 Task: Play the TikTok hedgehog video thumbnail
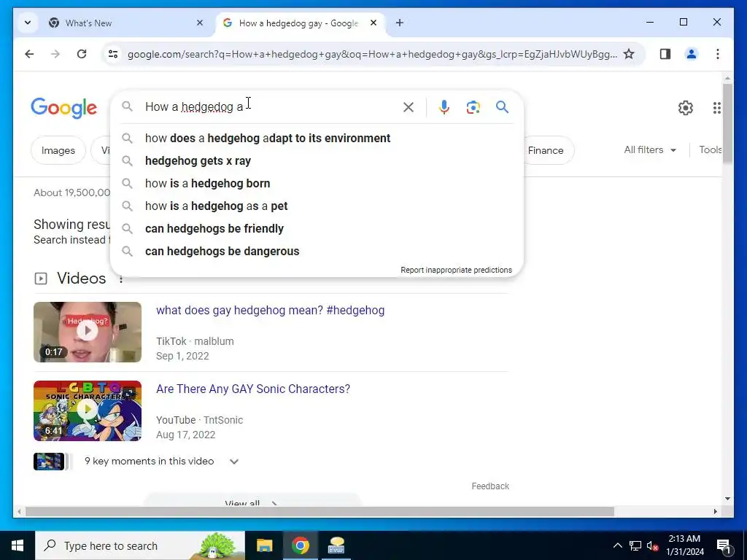point(88,332)
